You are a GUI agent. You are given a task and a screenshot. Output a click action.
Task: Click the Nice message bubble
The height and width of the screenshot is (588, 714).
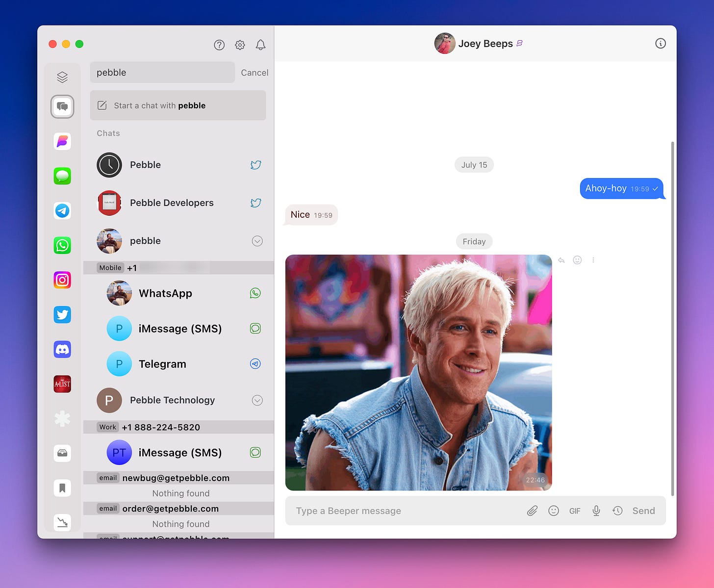[x=311, y=215]
